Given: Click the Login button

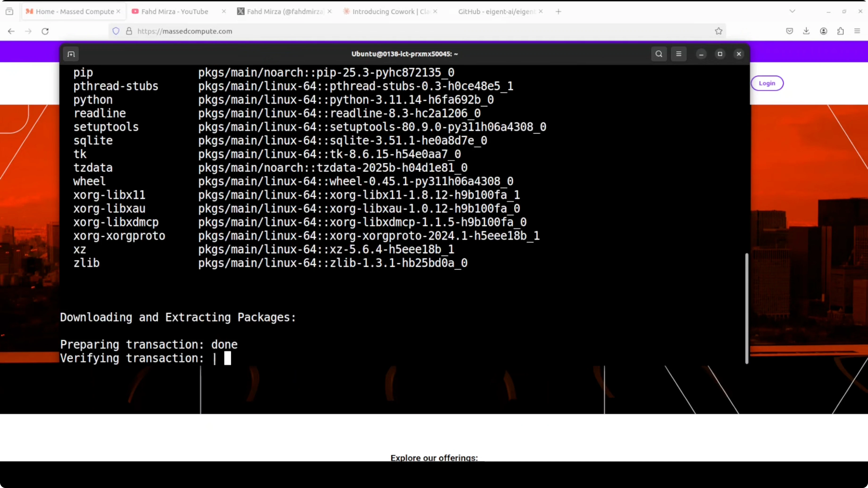Looking at the screenshot, I should [x=767, y=83].
